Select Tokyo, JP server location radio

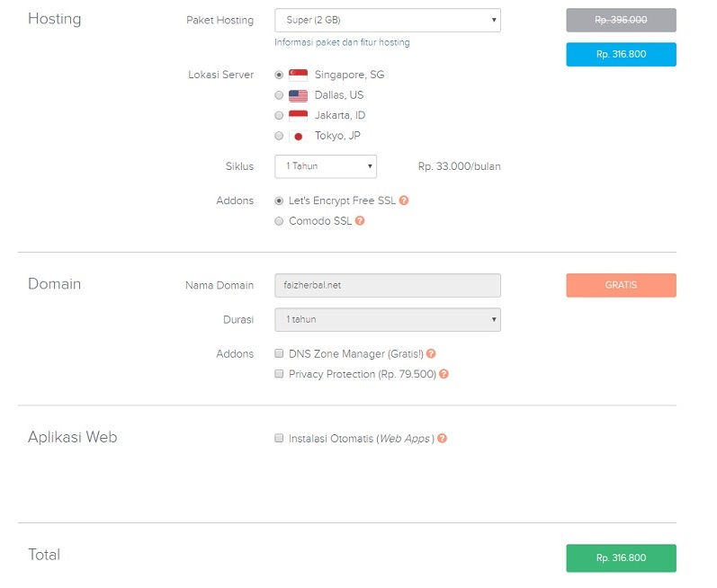279,136
